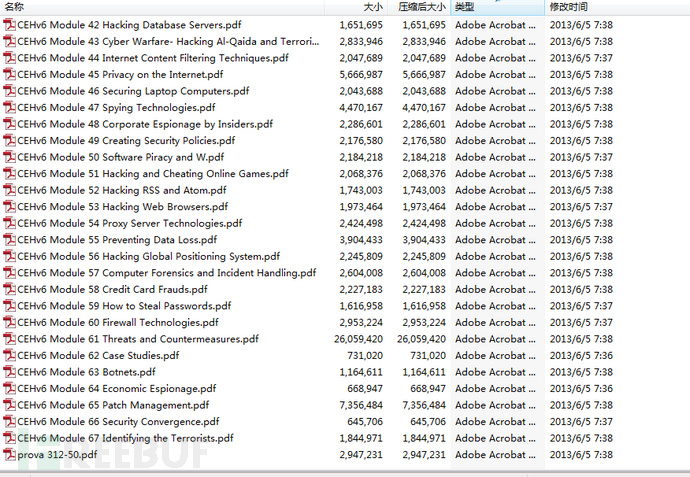Click the PDF icon of Module 48 file
This screenshot has width=690, height=477.
click(9, 124)
